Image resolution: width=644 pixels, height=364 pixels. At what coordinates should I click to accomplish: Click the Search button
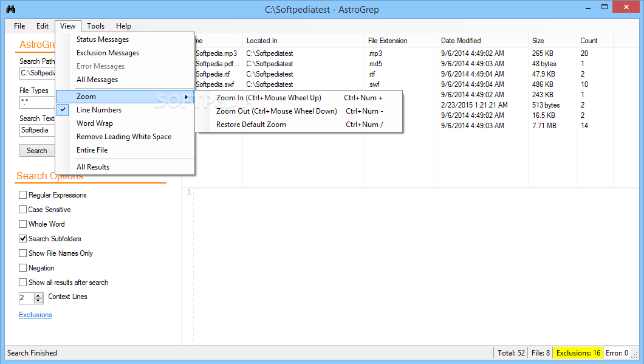click(x=37, y=150)
